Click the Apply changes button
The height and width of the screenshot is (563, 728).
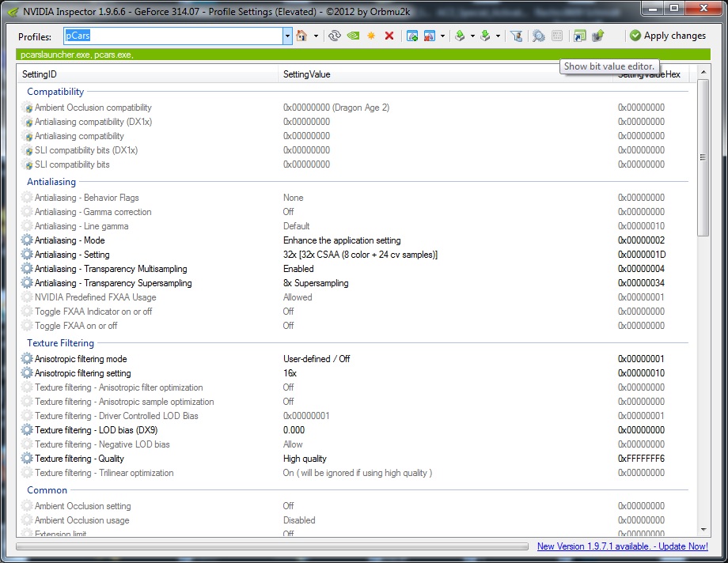pyautogui.click(x=668, y=36)
